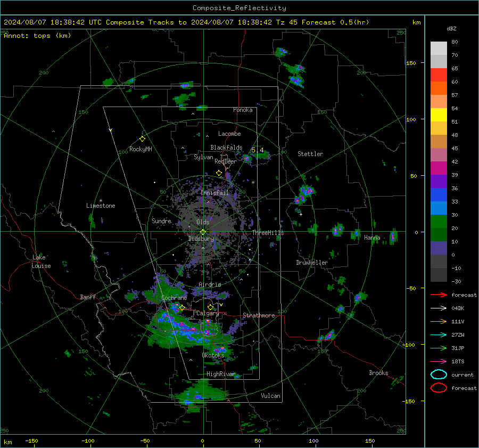479x448 pixels.
Task: Click the 'Ponoka' city label
Action: tap(243, 110)
